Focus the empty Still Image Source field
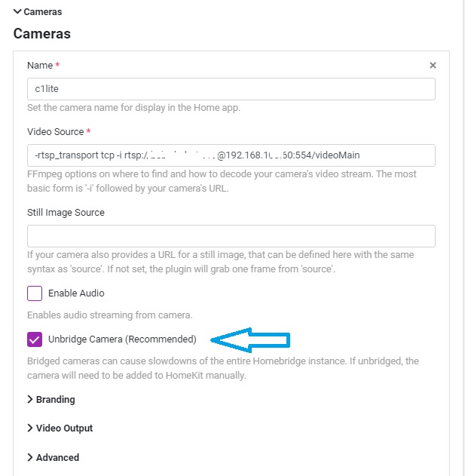Screen dimensions: 465x476 click(231, 235)
